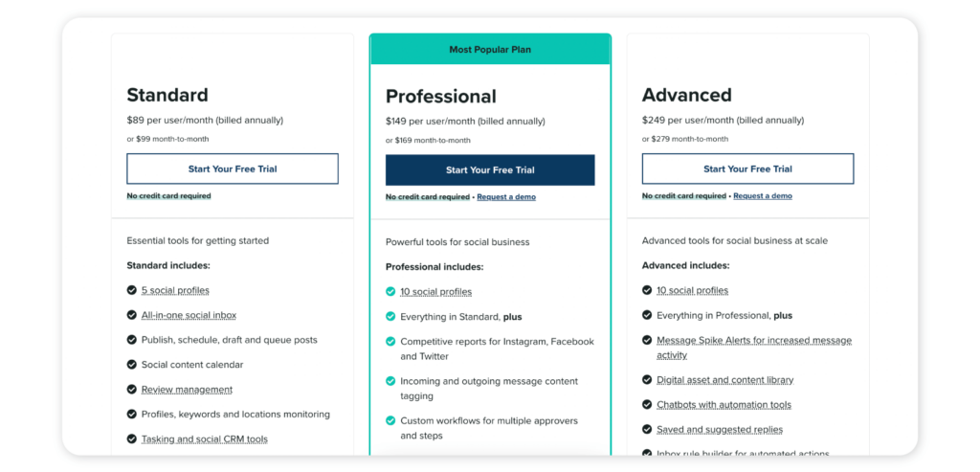Start the Professional plan free trial
The width and height of the screenshot is (980, 472).
point(490,170)
